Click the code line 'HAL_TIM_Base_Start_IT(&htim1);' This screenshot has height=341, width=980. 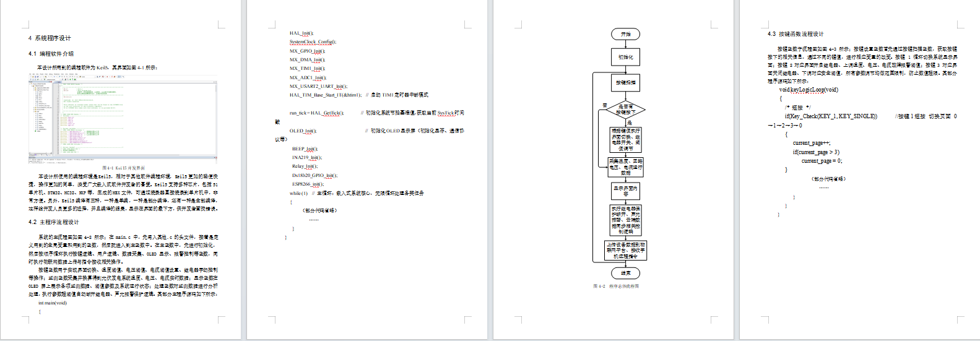tap(325, 95)
